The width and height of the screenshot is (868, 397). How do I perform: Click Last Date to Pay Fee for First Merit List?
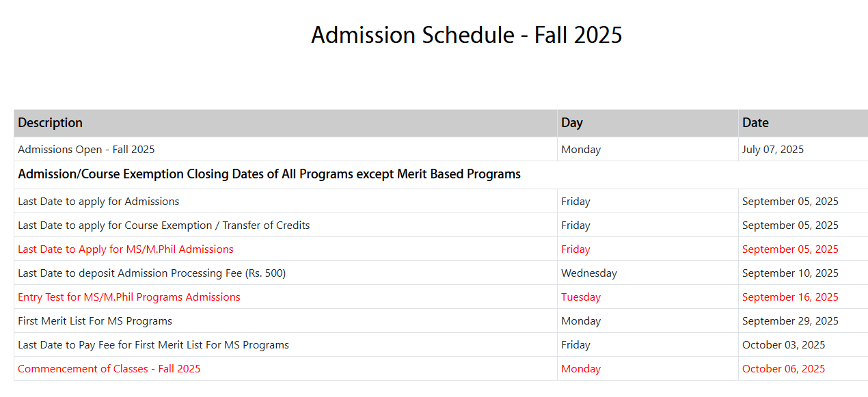pyautogui.click(x=153, y=345)
